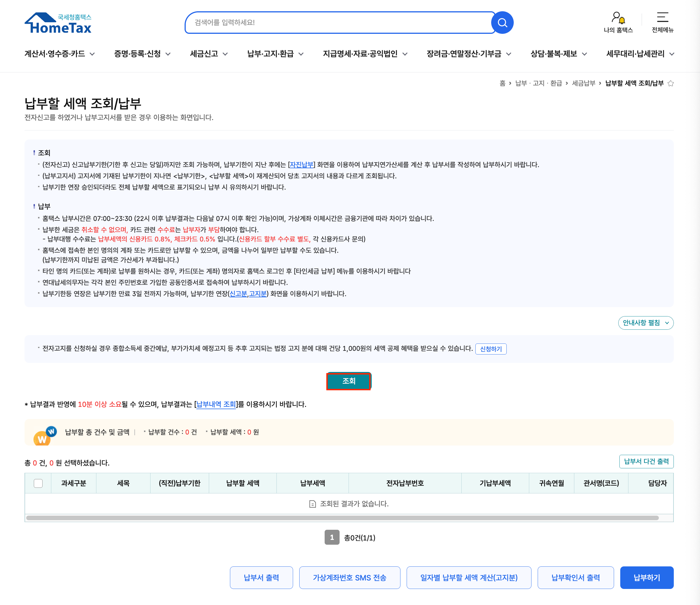The width and height of the screenshot is (700, 605).
Task: Click 납부서 다건 출력 button
Action: pos(646,462)
